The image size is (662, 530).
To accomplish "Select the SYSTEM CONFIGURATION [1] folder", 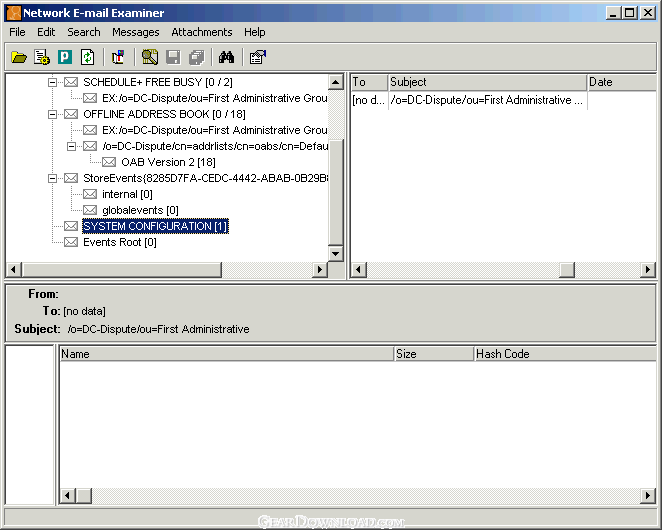I will [x=155, y=226].
